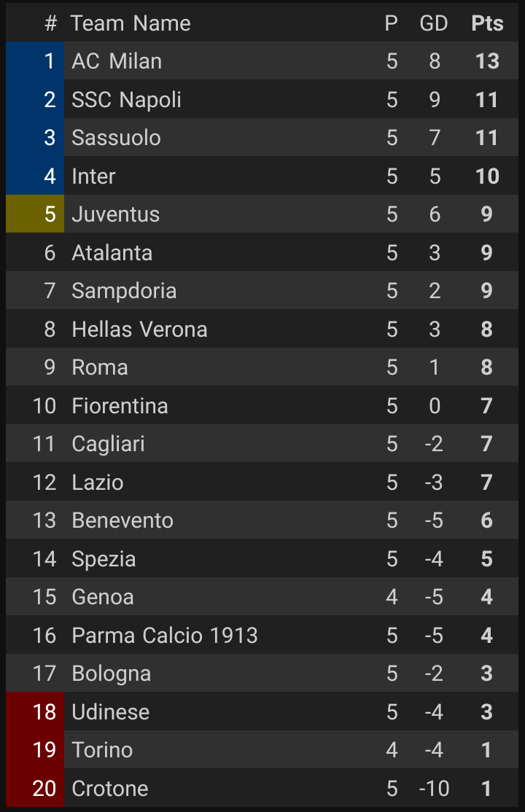Select the Fiorentina team name
The height and width of the screenshot is (812, 525).
pyautogui.click(x=120, y=406)
